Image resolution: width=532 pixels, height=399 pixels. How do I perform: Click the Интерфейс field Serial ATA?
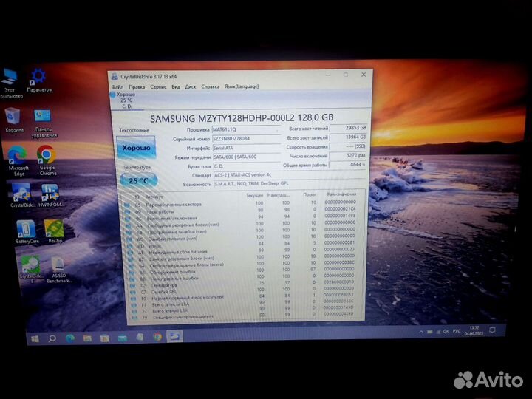click(x=246, y=148)
